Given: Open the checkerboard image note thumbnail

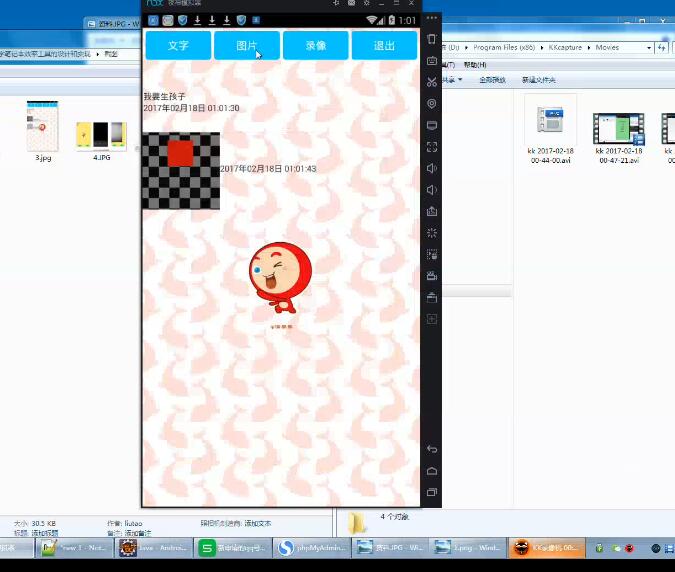Looking at the screenshot, I should coord(181,171).
